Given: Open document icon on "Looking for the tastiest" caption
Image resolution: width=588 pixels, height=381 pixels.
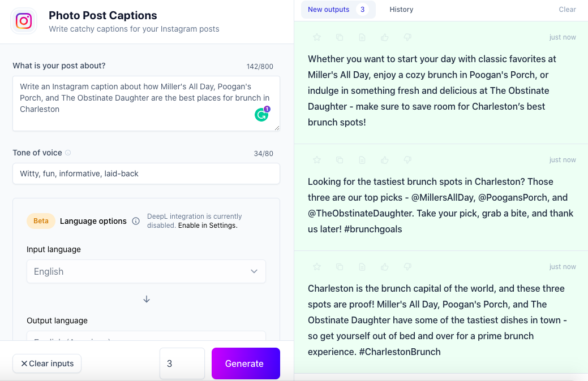Looking at the screenshot, I should pos(362,160).
